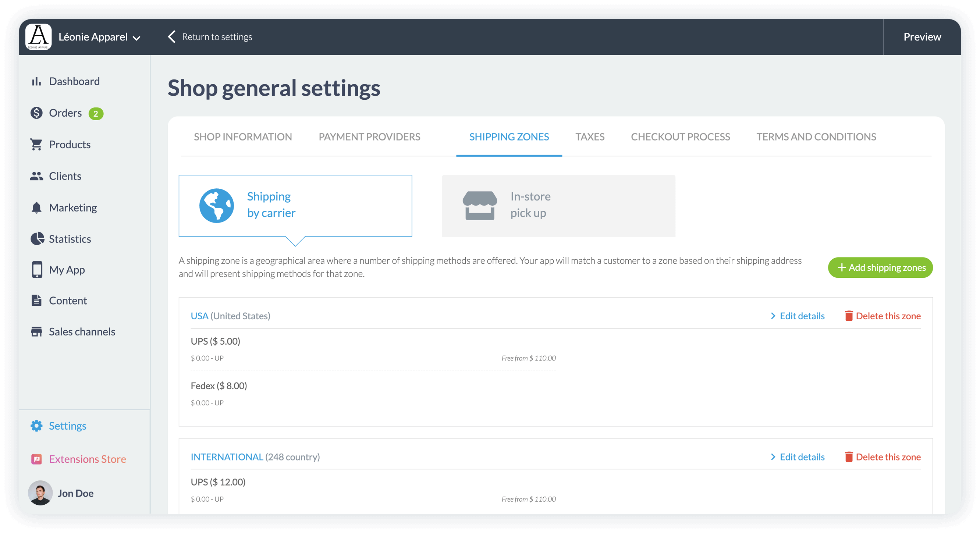Click the Orders badge showing 2

click(96, 113)
